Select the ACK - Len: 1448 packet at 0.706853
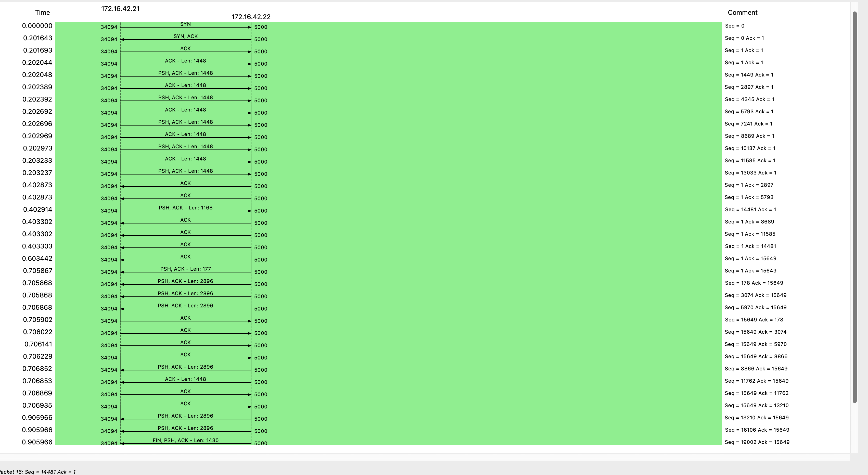This screenshot has height=475, width=868. point(185,381)
